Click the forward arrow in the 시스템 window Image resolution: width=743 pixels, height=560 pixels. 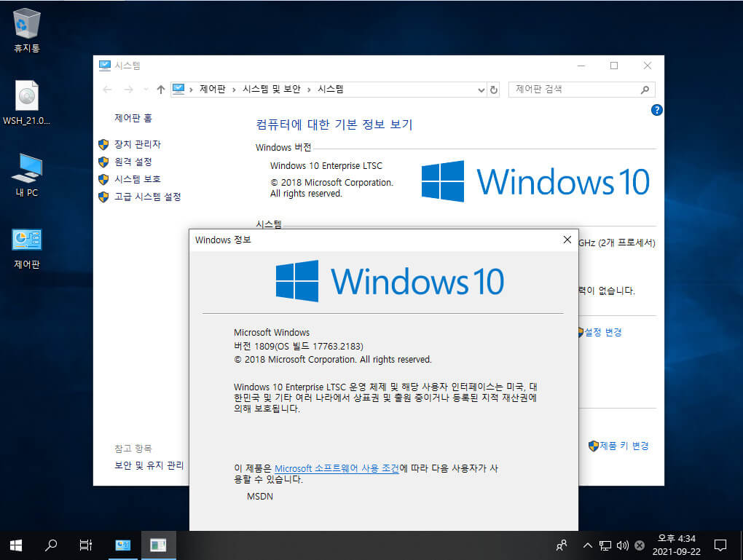pos(128,89)
